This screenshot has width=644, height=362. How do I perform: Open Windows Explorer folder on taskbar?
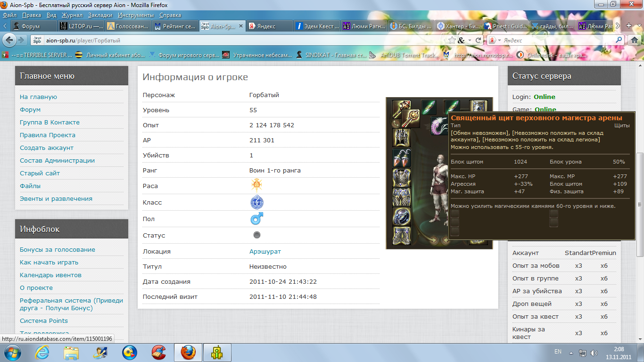[x=72, y=352]
